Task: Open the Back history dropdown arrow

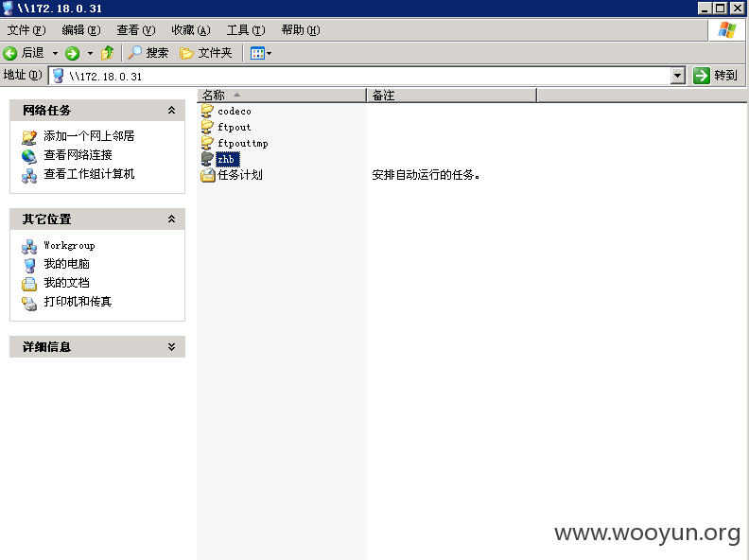Action: click(55, 53)
